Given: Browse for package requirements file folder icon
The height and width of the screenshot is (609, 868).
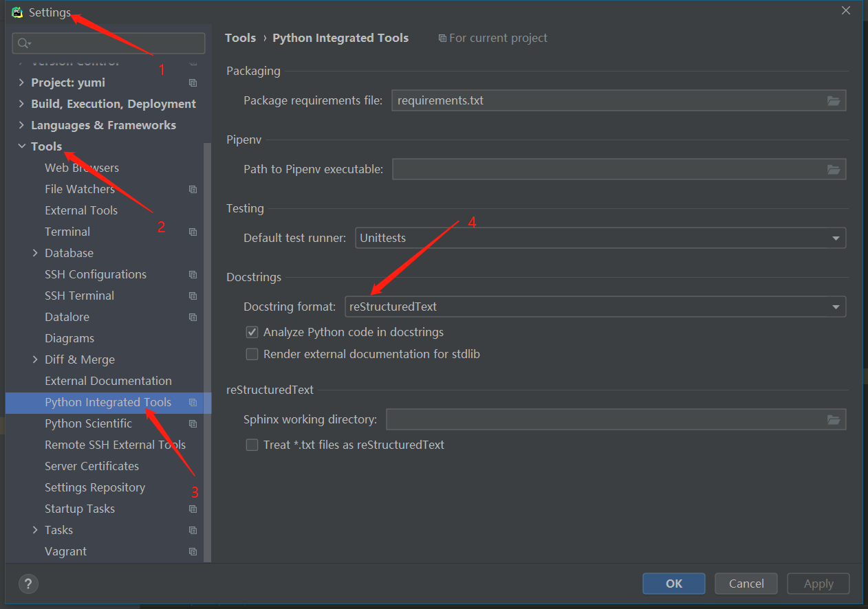Looking at the screenshot, I should (834, 100).
